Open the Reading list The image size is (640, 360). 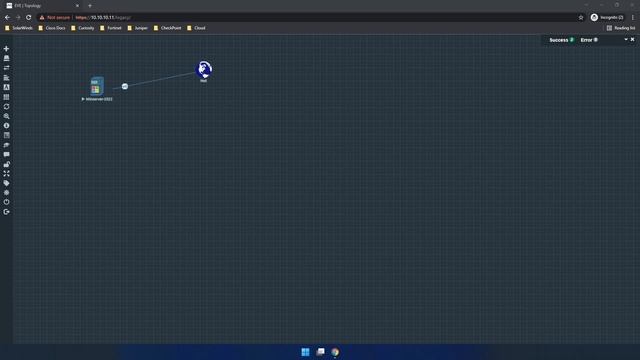click(x=621, y=28)
